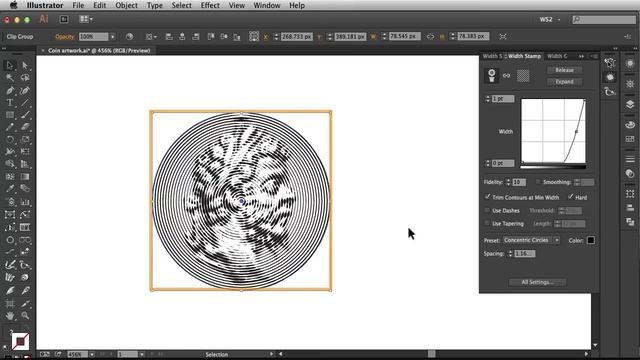This screenshot has width=640, height=360.
Task: Select the Pen tool
Action: click(x=10, y=90)
